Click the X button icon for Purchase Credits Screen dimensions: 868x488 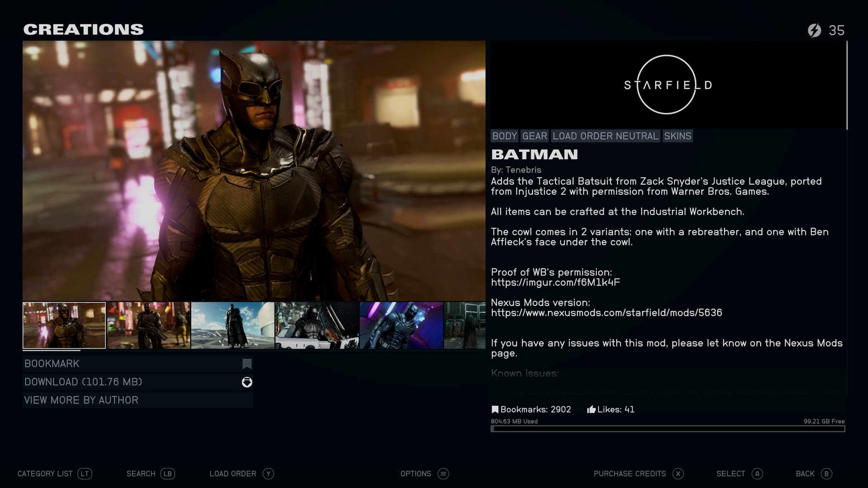coord(678,474)
